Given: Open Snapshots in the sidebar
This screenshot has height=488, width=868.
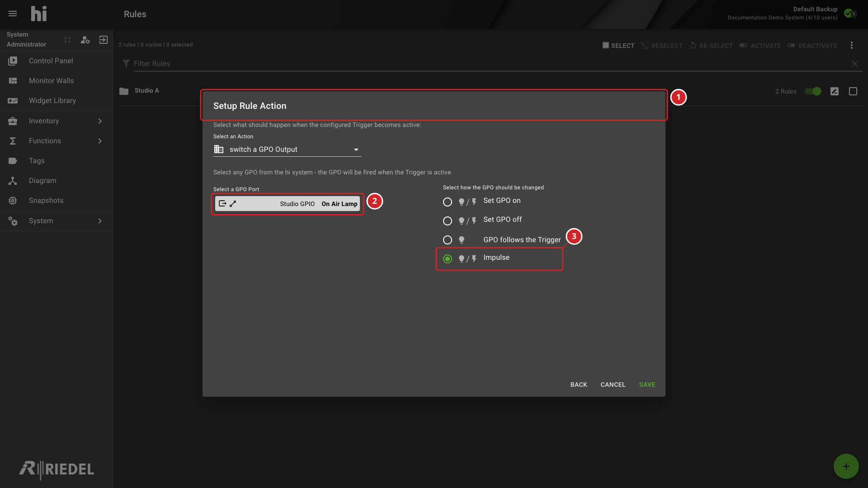Looking at the screenshot, I should 56,201.
